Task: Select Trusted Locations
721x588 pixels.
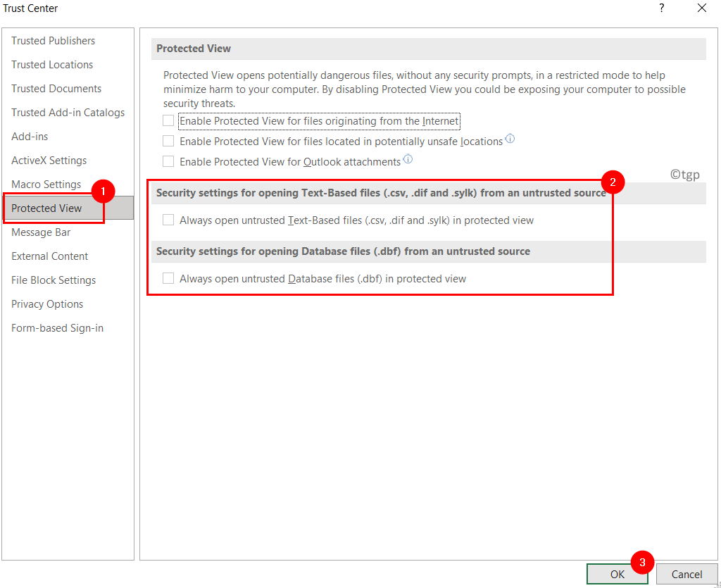Action: tap(51, 64)
